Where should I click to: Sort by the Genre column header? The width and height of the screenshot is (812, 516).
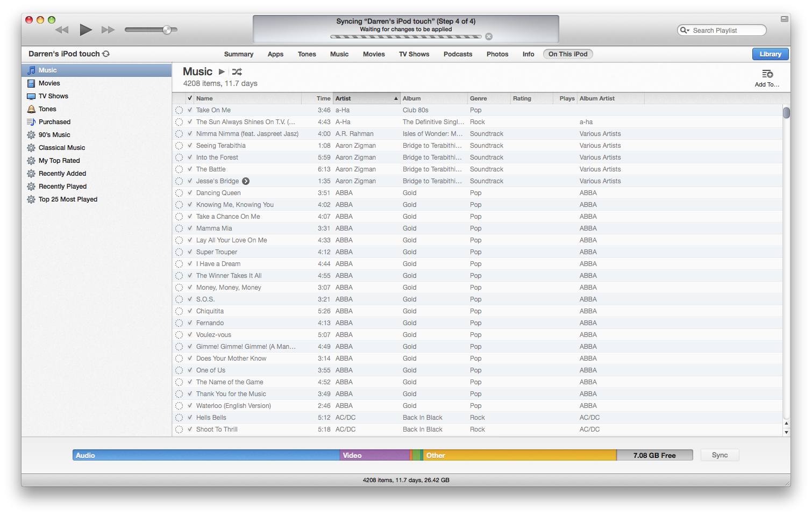coord(489,98)
